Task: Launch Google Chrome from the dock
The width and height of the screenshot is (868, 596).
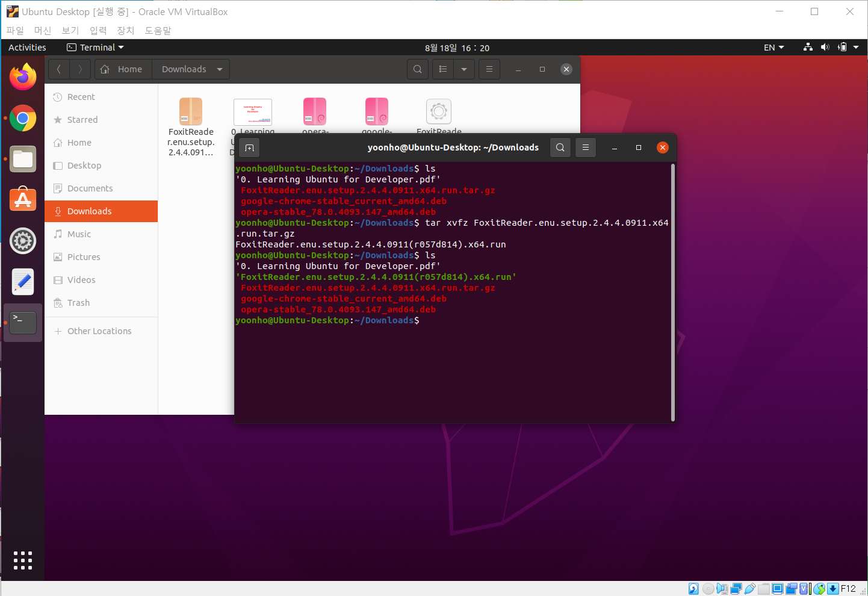Action: pyautogui.click(x=23, y=119)
